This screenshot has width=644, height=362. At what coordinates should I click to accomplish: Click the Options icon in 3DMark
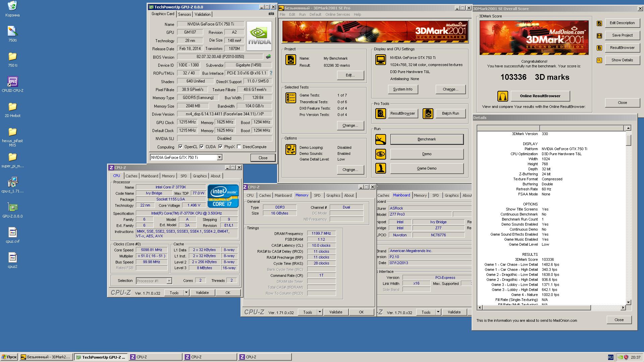point(290,149)
